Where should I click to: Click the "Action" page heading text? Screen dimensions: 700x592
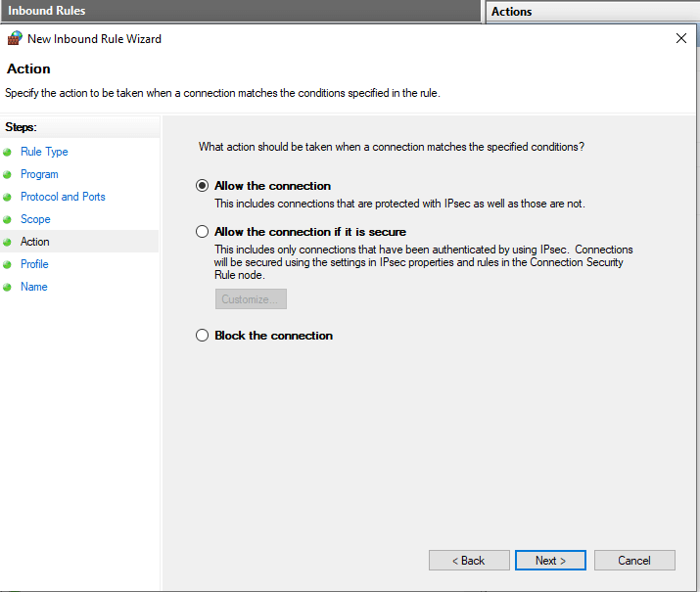tap(28, 68)
